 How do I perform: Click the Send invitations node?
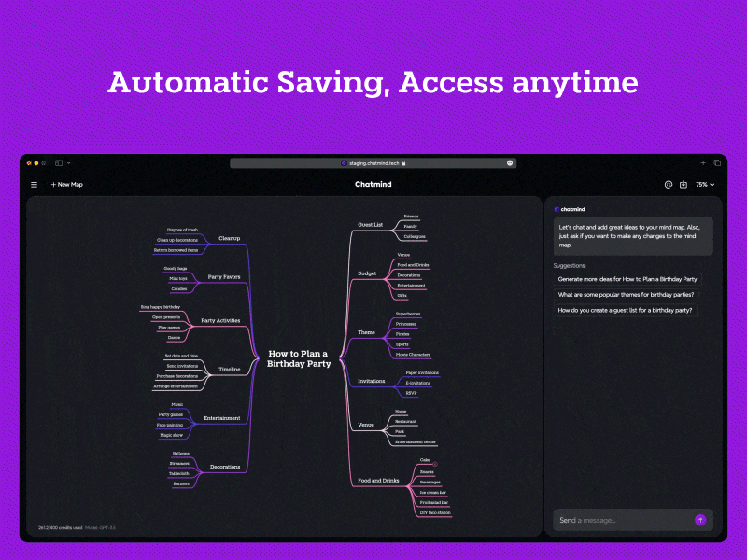click(x=182, y=366)
